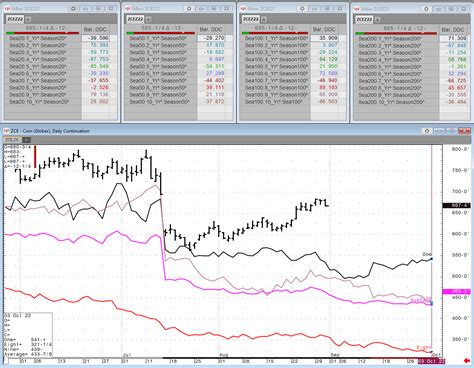474x368 pixels.
Task: Click the 03 Oct 22 data box header
Action: [17, 315]
